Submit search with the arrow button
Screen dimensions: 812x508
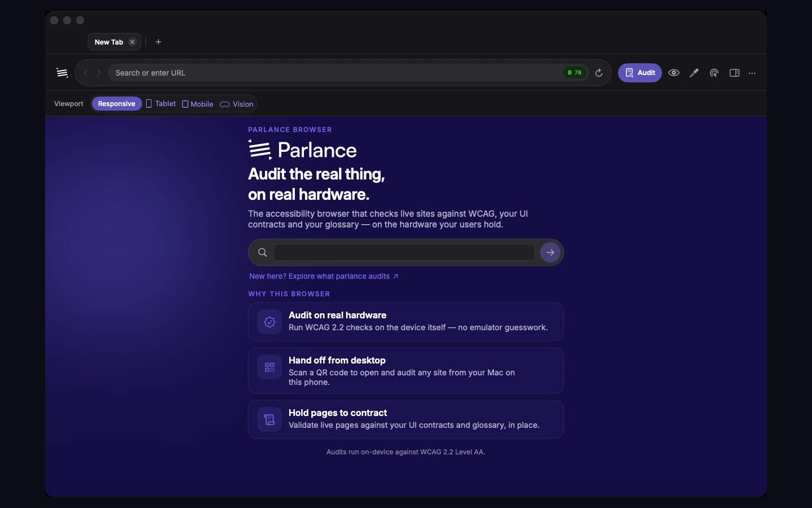pos(550,252)
